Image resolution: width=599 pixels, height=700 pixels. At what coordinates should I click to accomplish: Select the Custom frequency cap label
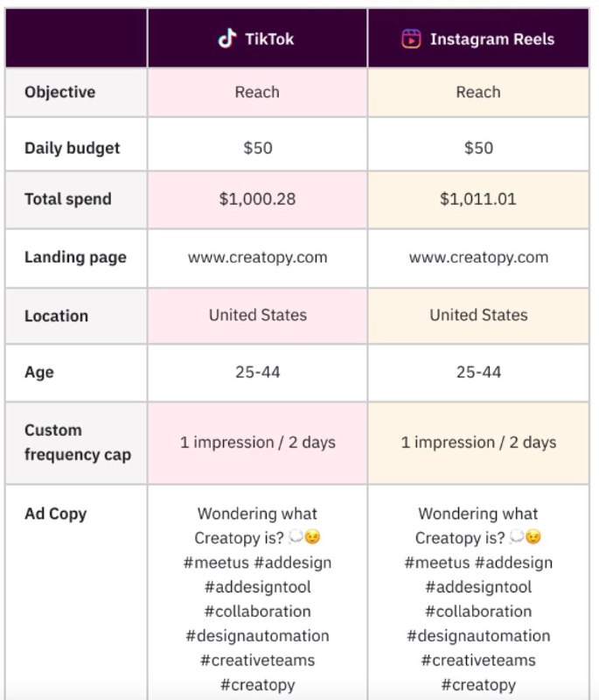[x=77, y=442]
